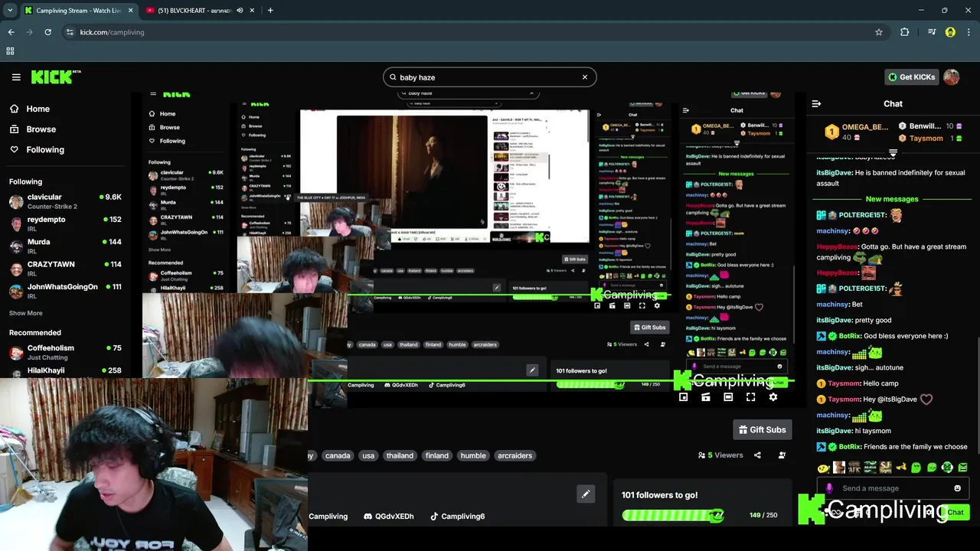
Task: Select the finland stream tag
Action: (437, 455)
